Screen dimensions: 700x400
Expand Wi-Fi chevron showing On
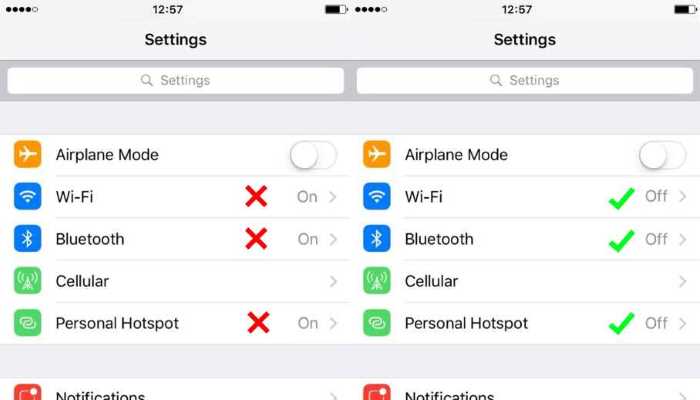point(333,197)
